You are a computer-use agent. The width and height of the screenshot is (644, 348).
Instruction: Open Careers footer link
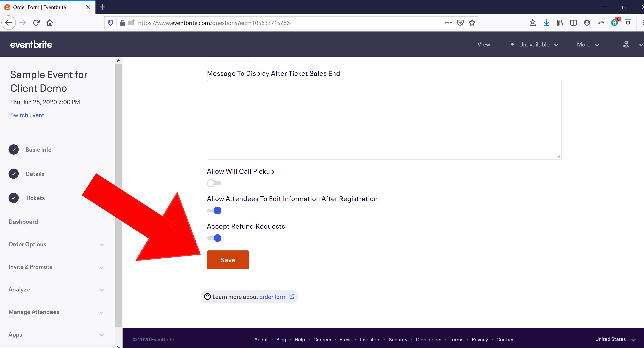322,339
